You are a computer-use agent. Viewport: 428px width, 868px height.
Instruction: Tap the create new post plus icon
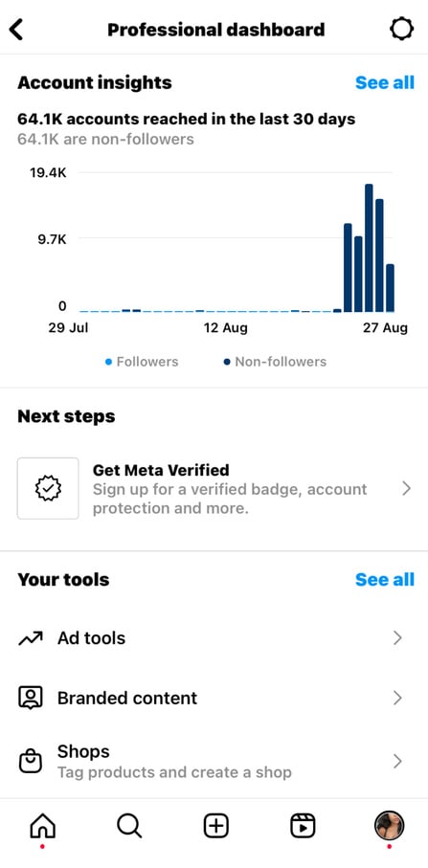[216, 826]
